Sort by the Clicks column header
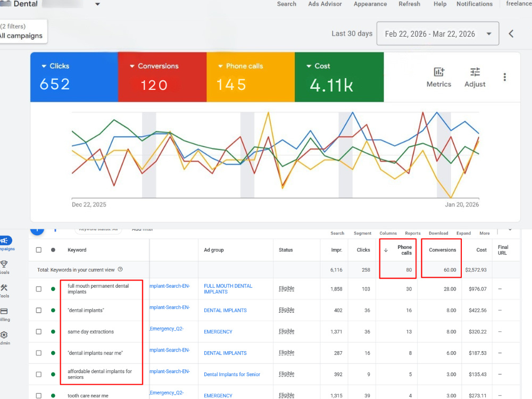532x399 pixels. click(363, 250)
